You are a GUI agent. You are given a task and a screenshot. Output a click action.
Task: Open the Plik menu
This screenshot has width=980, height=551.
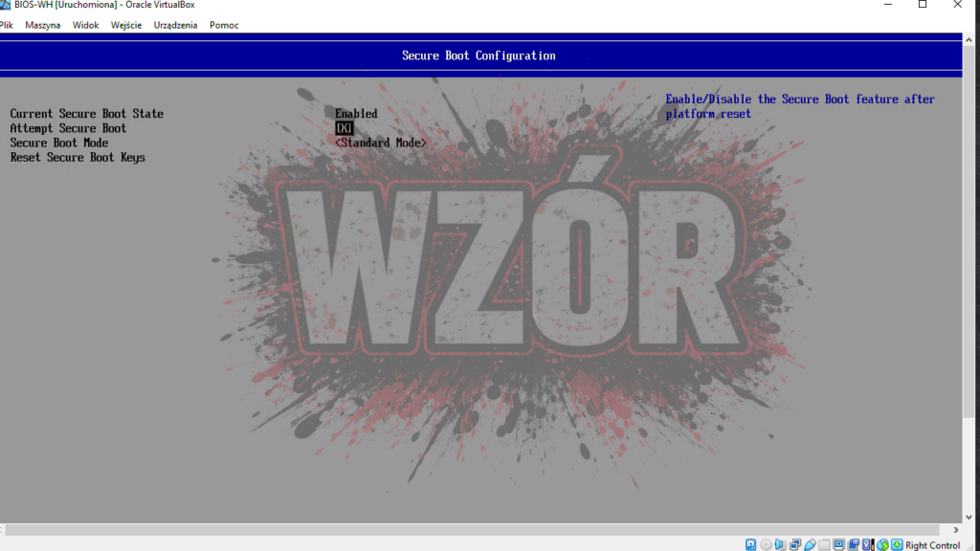[x=7, y=25]
